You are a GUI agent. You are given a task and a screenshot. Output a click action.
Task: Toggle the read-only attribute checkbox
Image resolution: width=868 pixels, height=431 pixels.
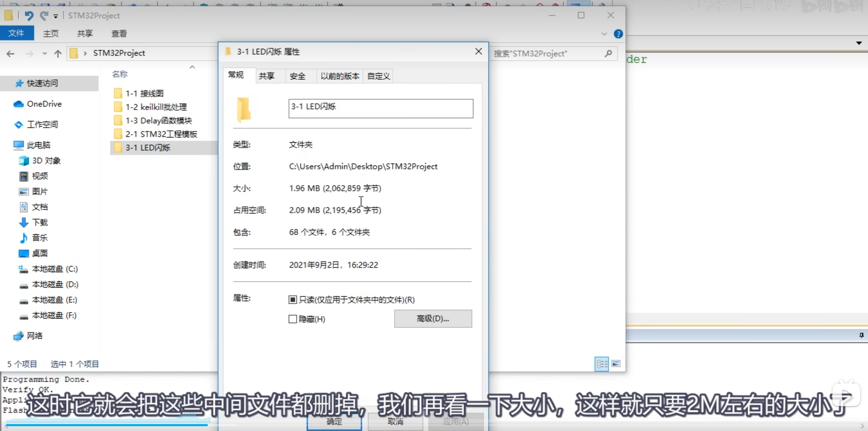pos(293,300)
